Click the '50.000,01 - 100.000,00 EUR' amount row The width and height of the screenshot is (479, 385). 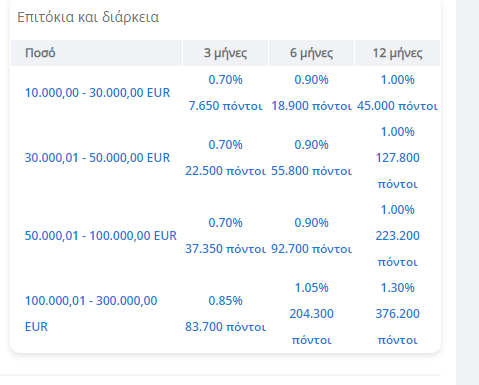(101, 236)
